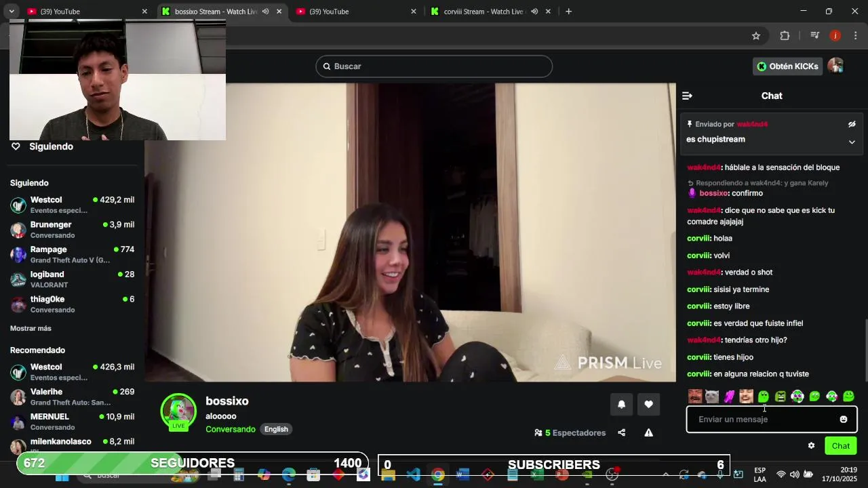
Task: Click the Buscar search field
Action: point(434,66)
